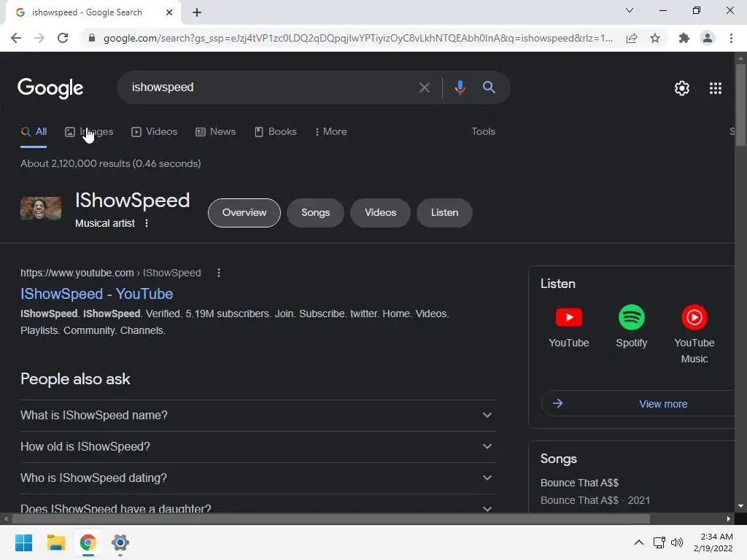Open search Tools
The height and width of the screenshot is (560, 747).
click(483, 132)
